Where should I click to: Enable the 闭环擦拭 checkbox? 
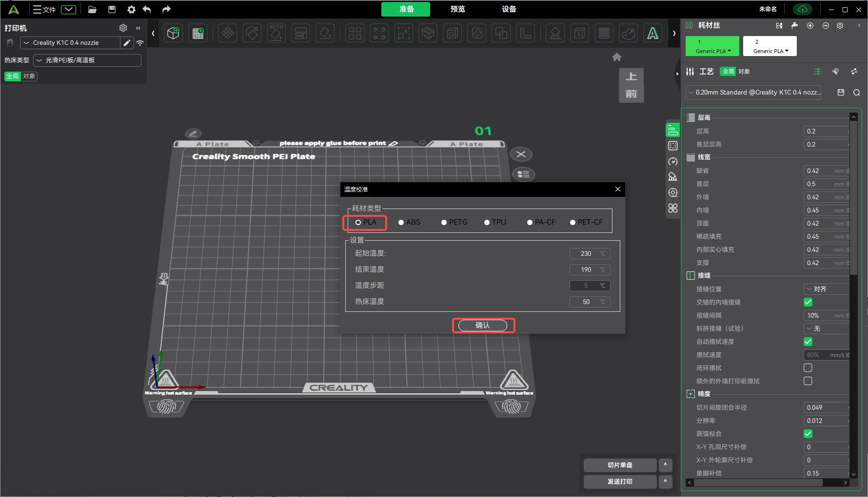coord(808,368)
